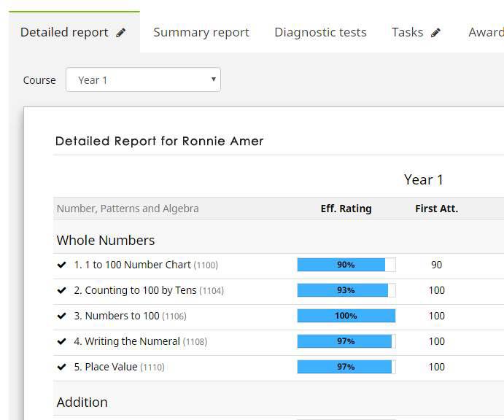
Task: Click the 100% efficiency rating bar
Action: (x=346, y=316)
